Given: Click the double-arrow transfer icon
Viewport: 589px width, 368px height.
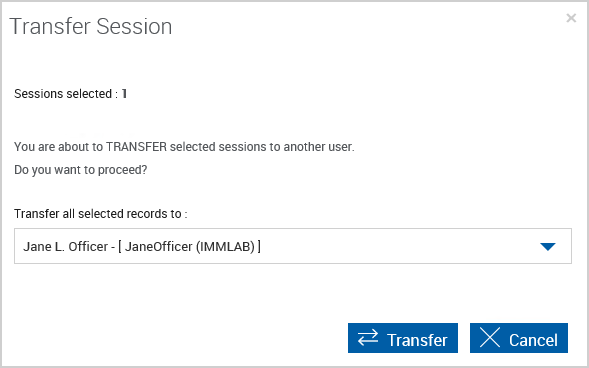Looking at the screenshot, I should [x=368, y=338].
